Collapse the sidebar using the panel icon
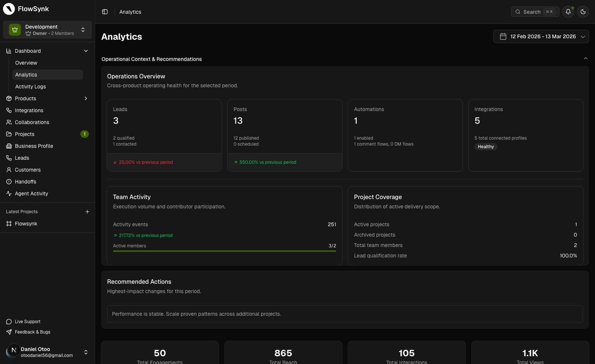 tap(104, 12)
